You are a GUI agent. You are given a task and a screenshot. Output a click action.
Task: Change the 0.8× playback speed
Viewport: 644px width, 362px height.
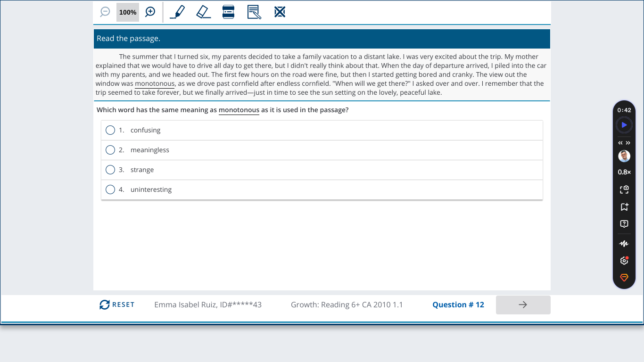point(624,172)
